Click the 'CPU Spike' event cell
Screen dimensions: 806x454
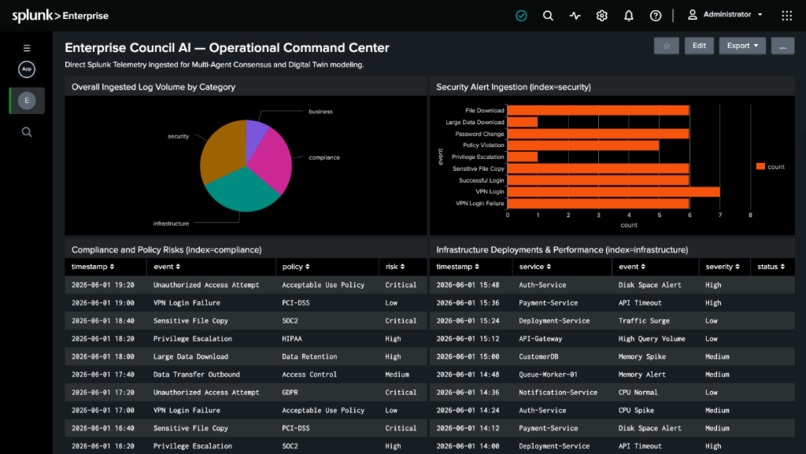pos(636,410)
